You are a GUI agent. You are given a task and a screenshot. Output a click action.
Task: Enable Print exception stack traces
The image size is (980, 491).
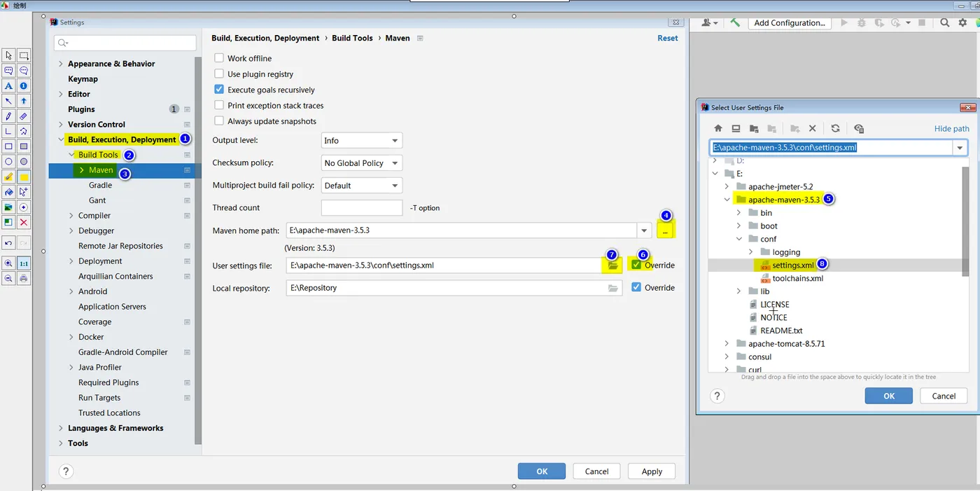pos(219,105)
